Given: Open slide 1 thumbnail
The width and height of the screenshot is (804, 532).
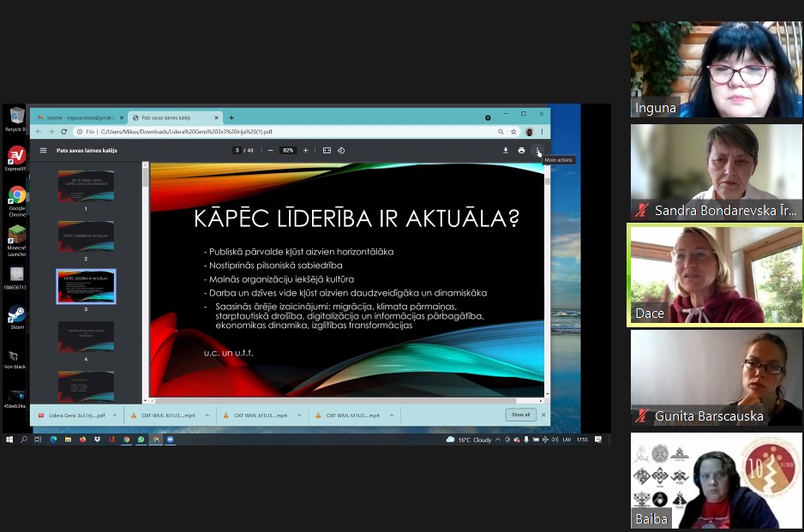Looking at the screenshot, I should coord(86,186).
